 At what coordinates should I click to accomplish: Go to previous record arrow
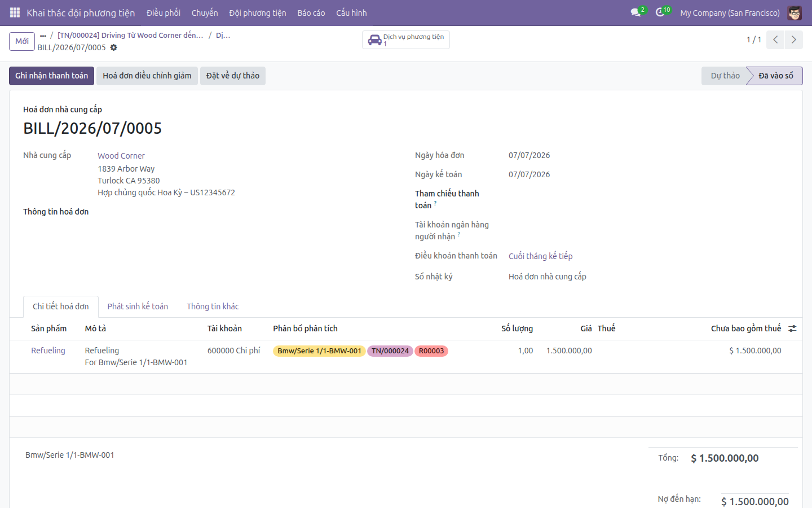775,40
